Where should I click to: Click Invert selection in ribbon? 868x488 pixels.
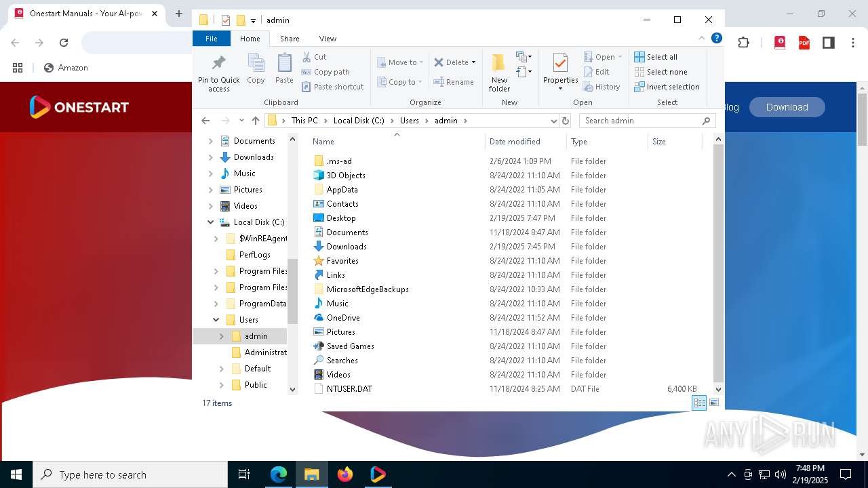[x=667, y=87]
